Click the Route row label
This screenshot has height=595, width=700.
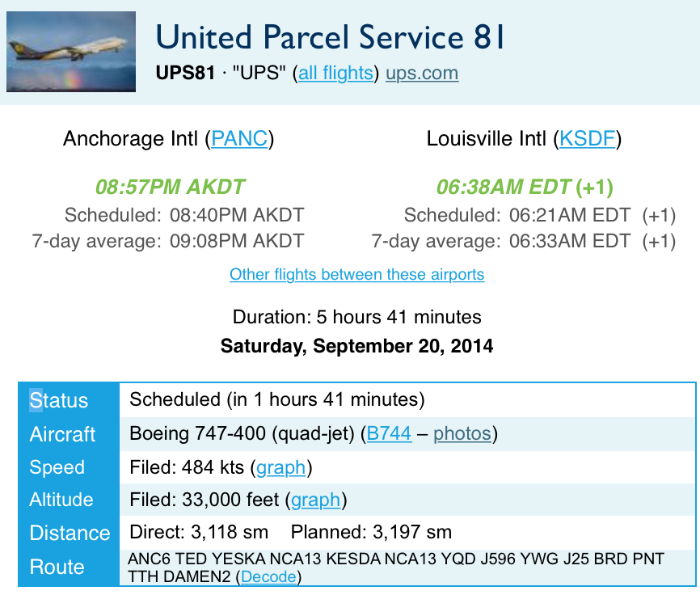coord(57,567)
